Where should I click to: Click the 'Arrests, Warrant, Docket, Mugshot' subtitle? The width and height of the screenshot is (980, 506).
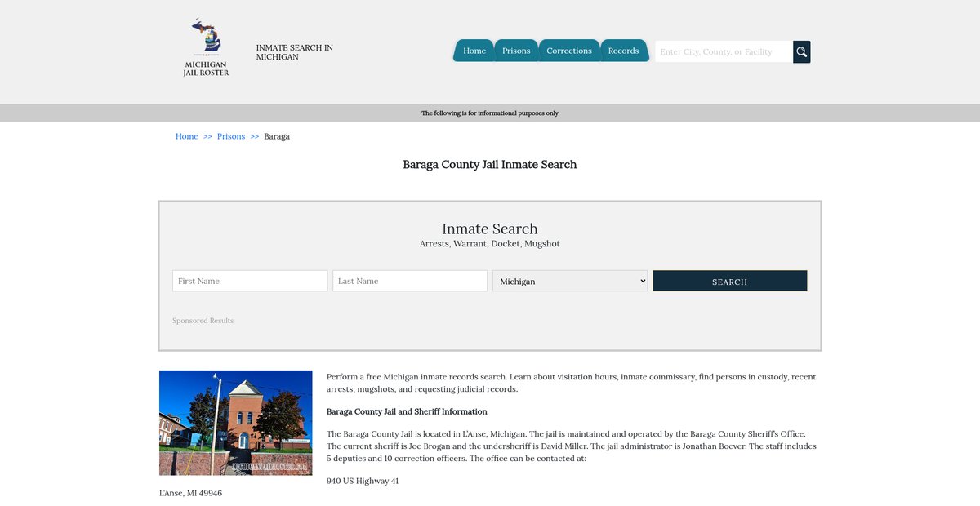[x=490, y=244]
